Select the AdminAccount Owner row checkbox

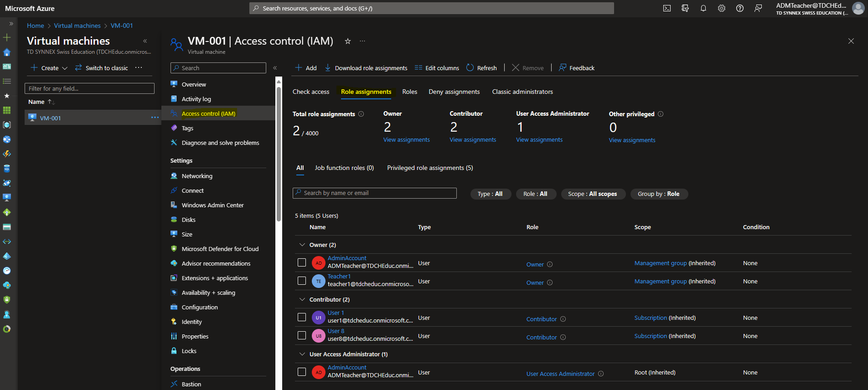pos(302,262)
